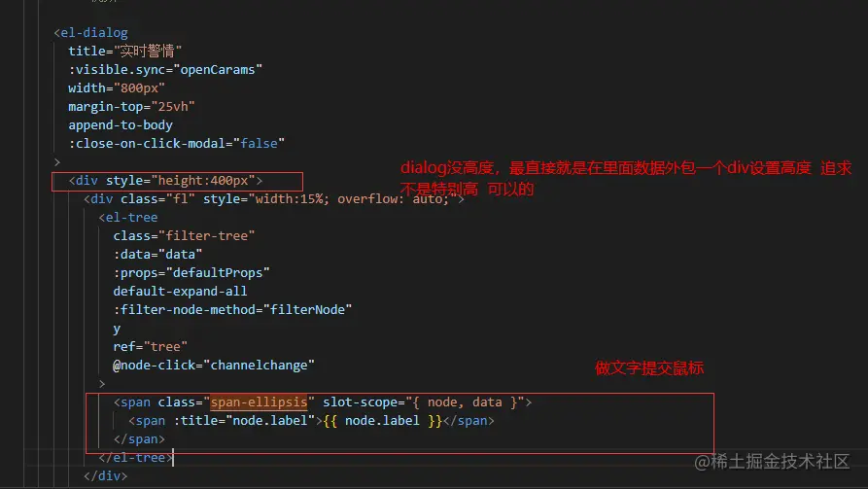Click the @node-click="channelchange" handler line

214,366
